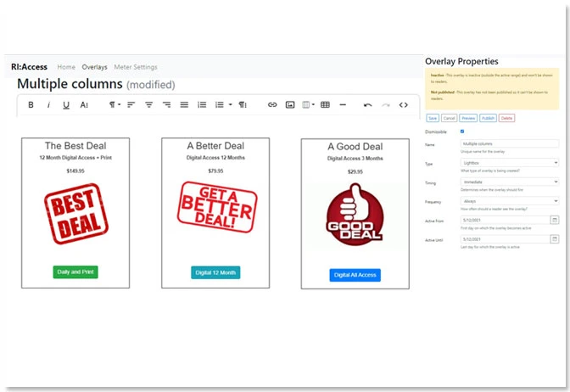Image resolution: width=570 pixels, height=392 pixels.
Task: Click The Best Deal heading text
Action: pyautogui.click(x=75, y=146)
